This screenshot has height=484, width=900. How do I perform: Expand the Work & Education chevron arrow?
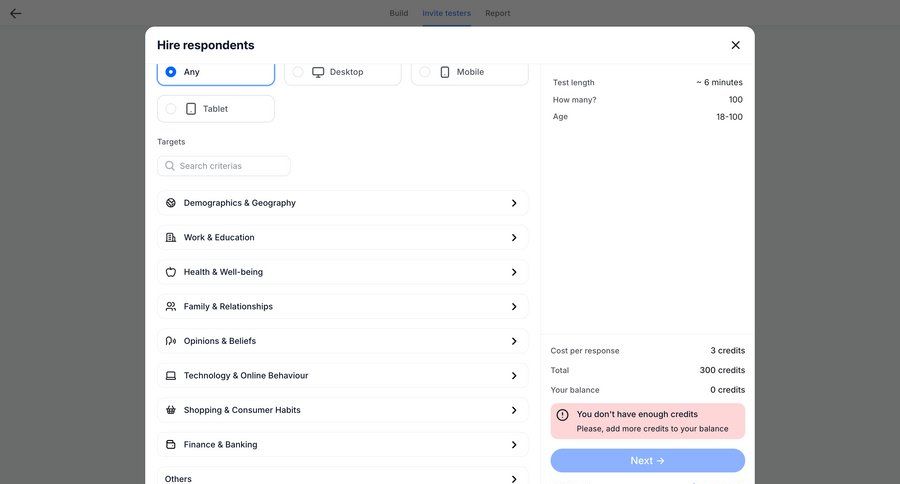click(514, 238)
